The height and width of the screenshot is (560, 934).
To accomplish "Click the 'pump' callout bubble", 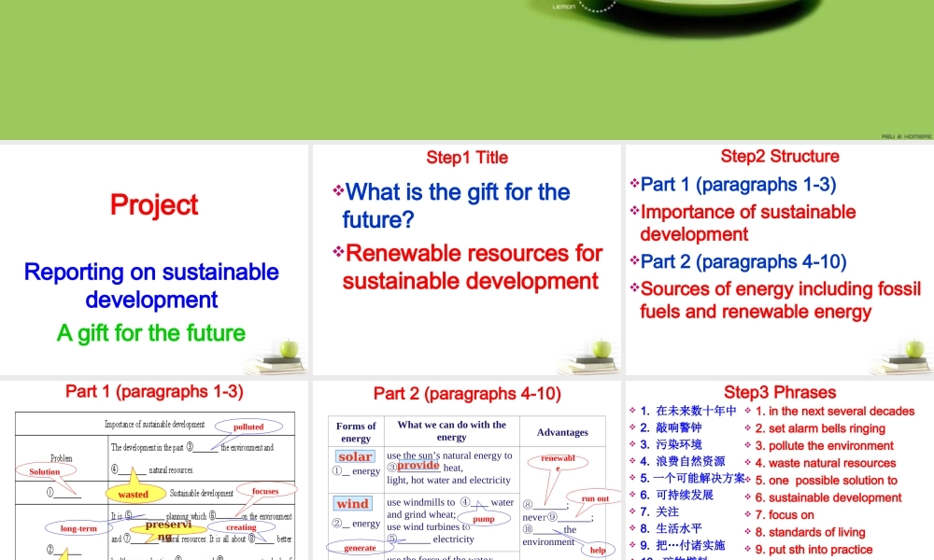I will tap(484, 518).
